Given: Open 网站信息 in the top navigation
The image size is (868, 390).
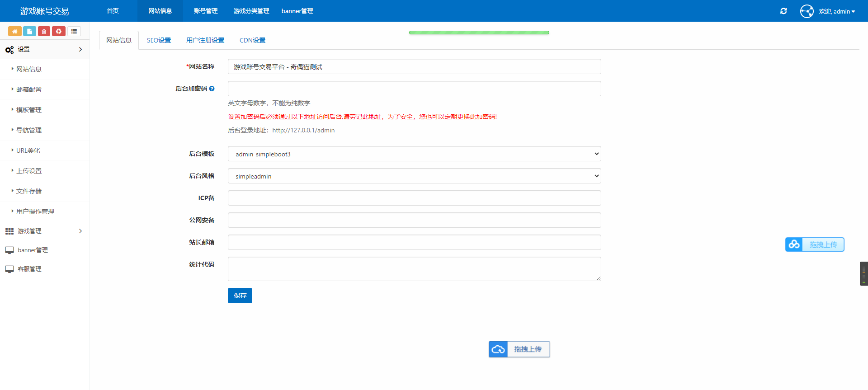Looking at the screenshot, I should 160,11.
